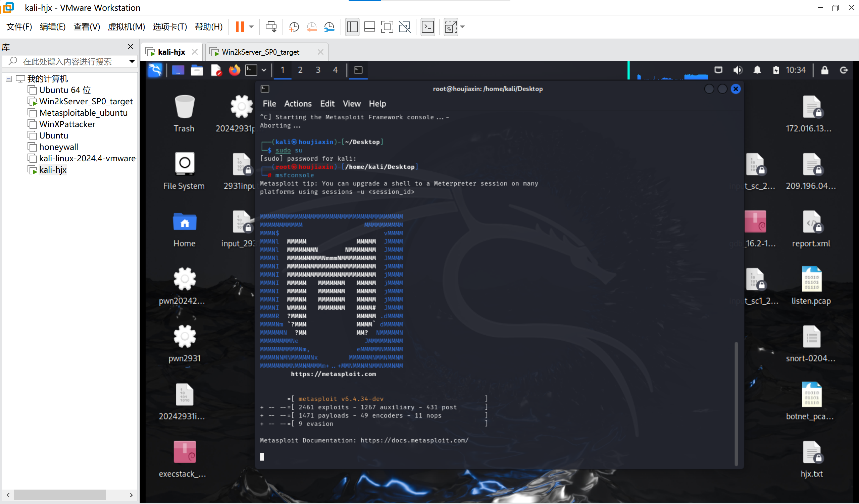Open the 文件(F) menu
Image resolution: width=859 pixels, height=504 pixels.
19,26
